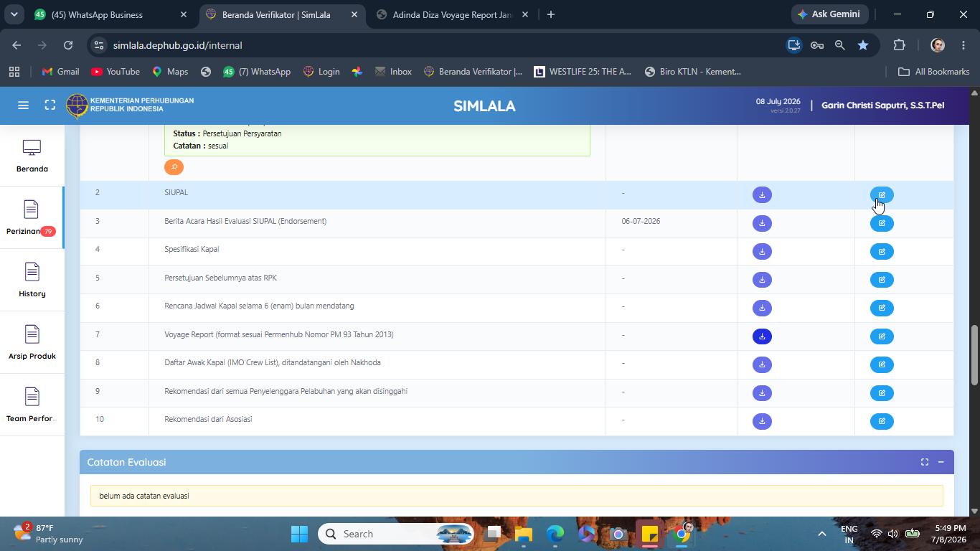The image size is (980, 551).
Task: Open edit for SIUPAL row
Action: (882, 195)
